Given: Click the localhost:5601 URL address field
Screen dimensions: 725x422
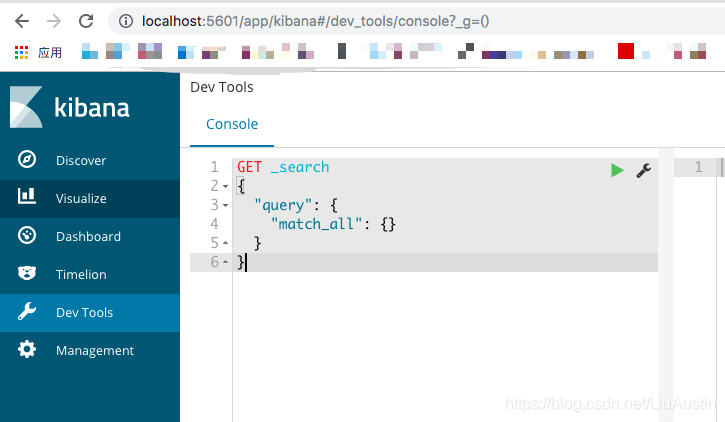Looking at the screenshot, I should [x=315, y=21].
